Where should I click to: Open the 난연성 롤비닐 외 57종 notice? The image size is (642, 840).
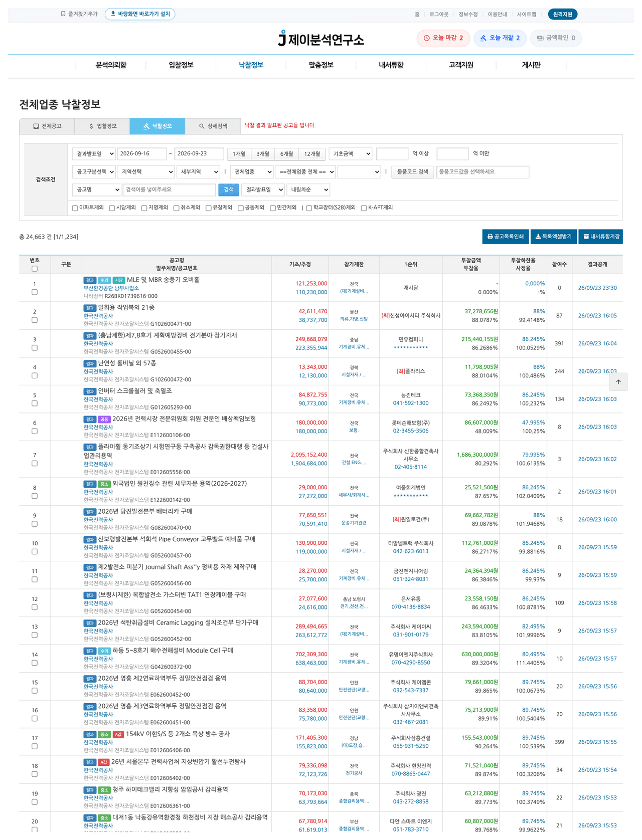(x=127, y=363)
